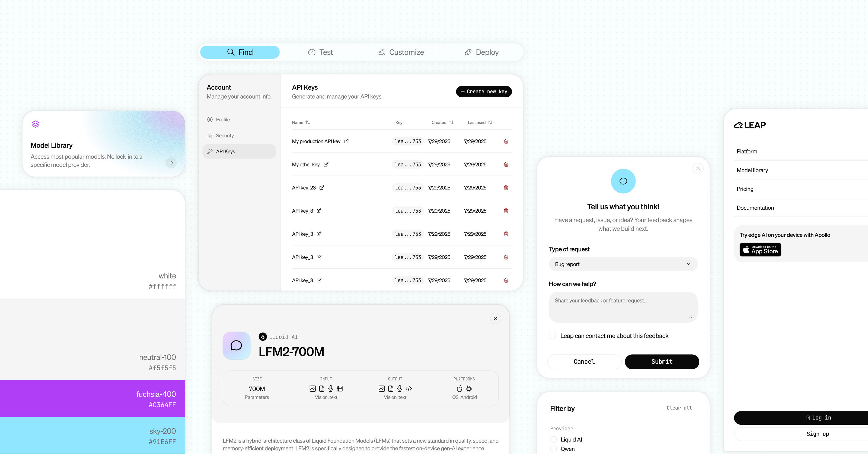Screen dimensions: 868x454
Task: Submit the feedback form
Action: [662, 362]
